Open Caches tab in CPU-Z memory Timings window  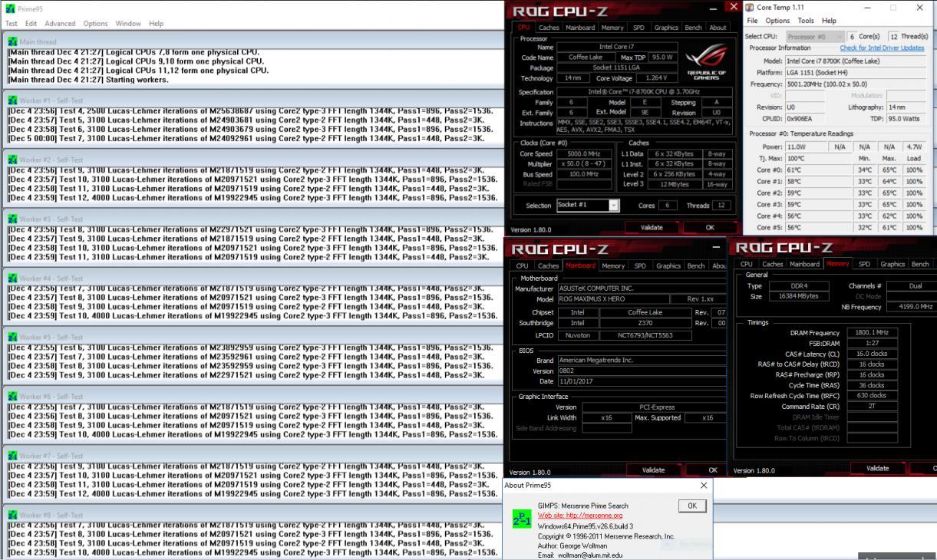click(774, 264)
